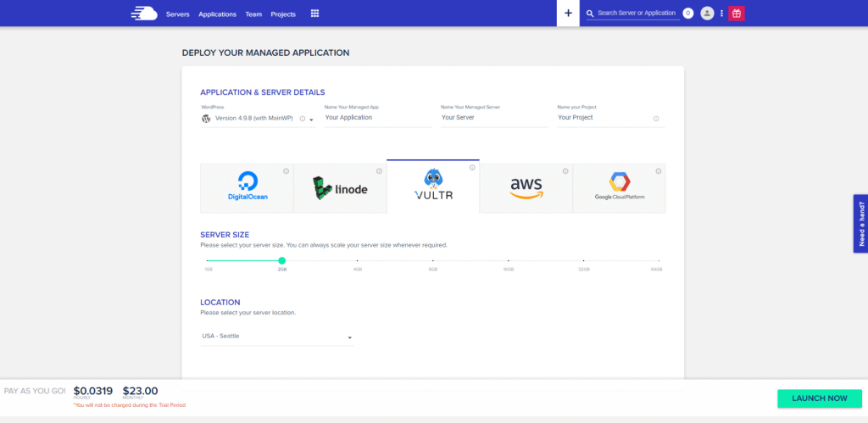Set server size slider to 4GB
Image resolution: width=868 pixels, height=423 pixels.
pyautogui.click(x=357, y=261)
